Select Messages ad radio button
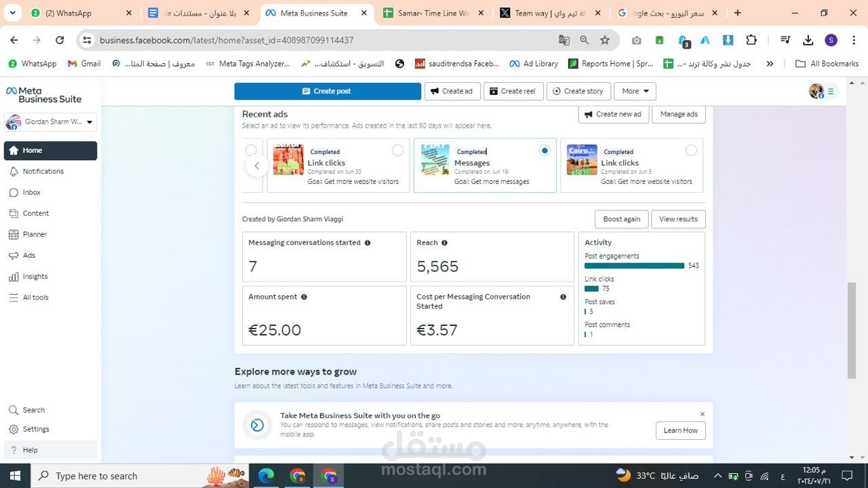This screenshot has height=488, width=868. [x=545, y=151]
